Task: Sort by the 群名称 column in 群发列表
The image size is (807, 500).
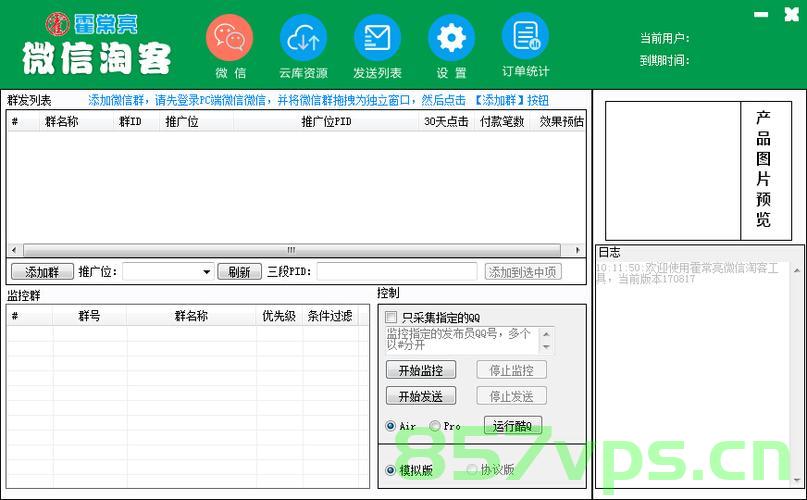Action: tap(75, 122)
